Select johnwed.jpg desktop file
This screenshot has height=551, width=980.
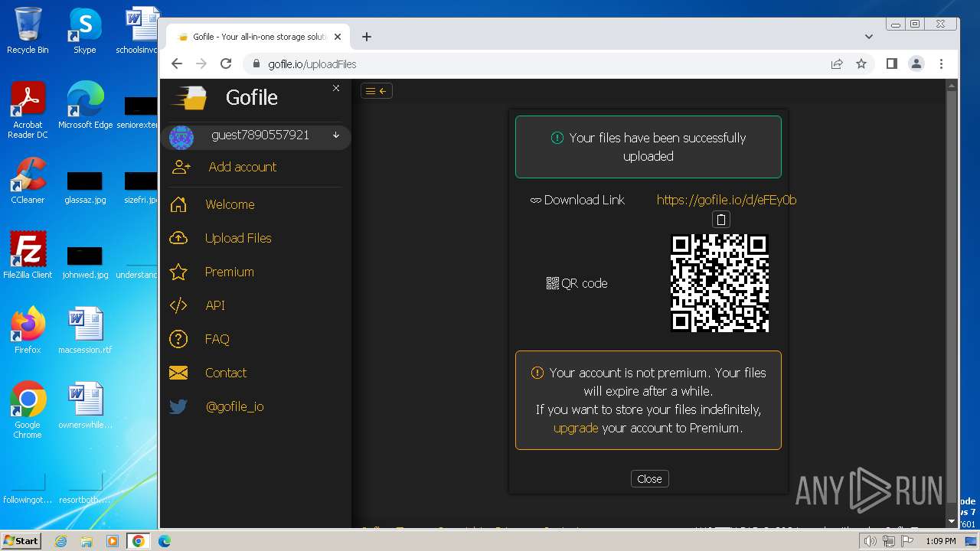pyautogui.click(x=85, y=262)
